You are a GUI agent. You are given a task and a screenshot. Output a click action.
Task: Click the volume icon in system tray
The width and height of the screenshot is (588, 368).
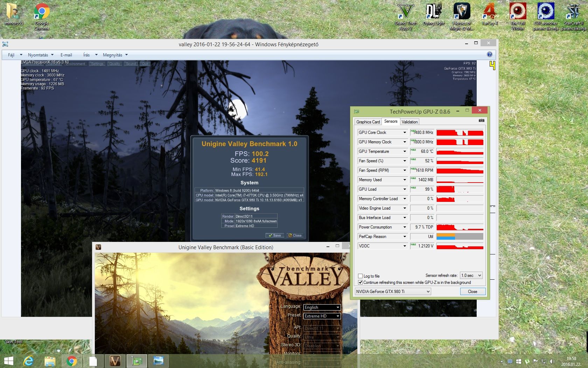tap(552, 361)
